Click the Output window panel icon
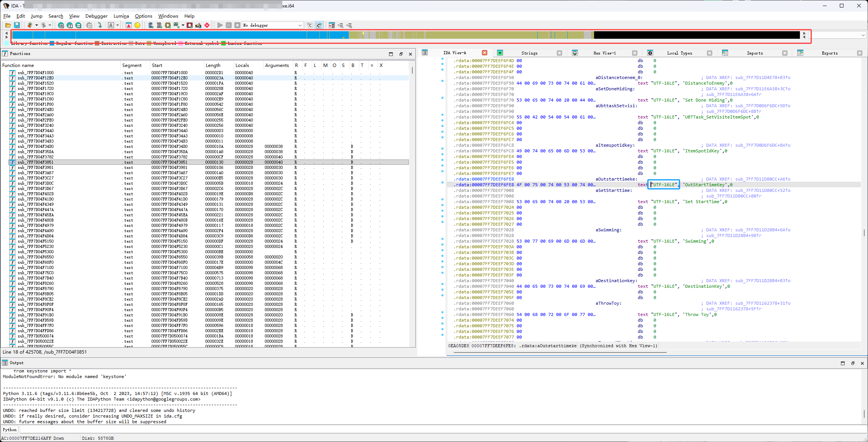Viewport: 868px width, 442px height. (5, 363)
